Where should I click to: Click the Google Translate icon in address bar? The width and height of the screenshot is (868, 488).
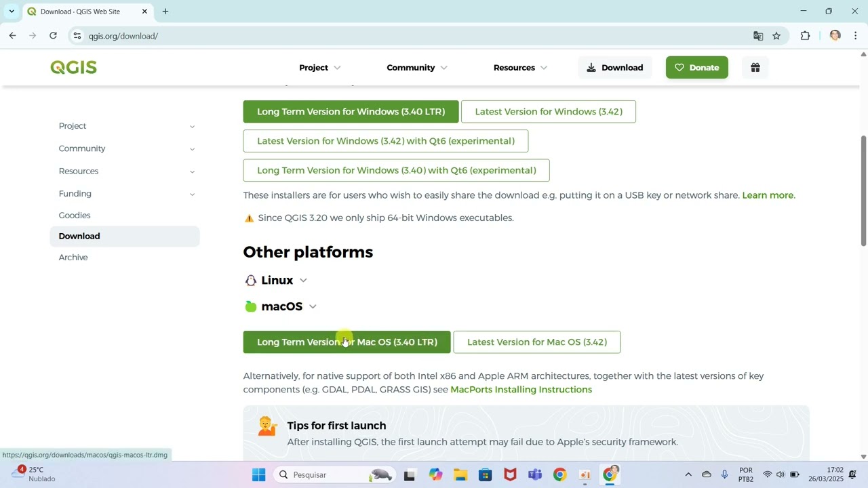click(x=758, y=36)
